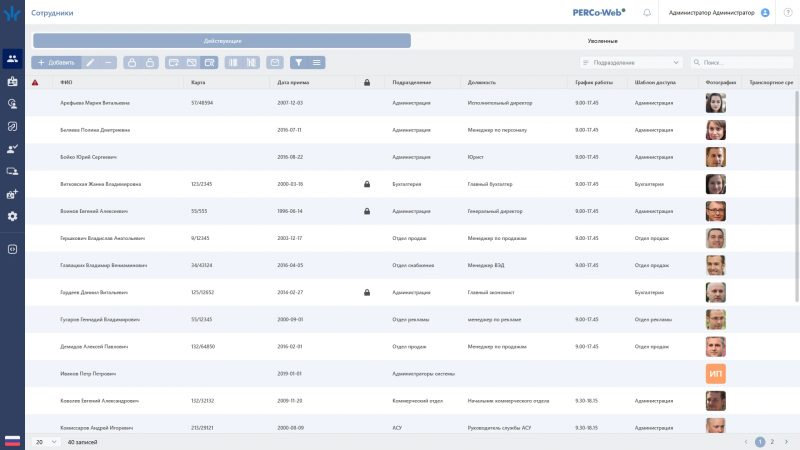Switch to the Уволенные tab

[x=601, y=41]
